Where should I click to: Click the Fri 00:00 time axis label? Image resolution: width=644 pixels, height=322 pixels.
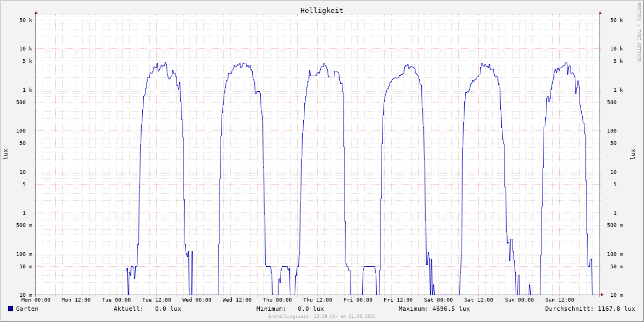point(358,300)
